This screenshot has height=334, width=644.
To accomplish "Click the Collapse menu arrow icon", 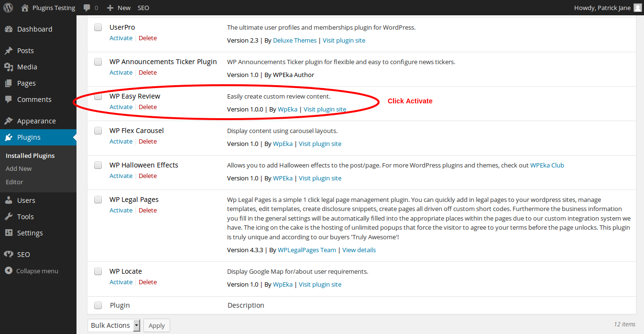I will tap(9, 271).
